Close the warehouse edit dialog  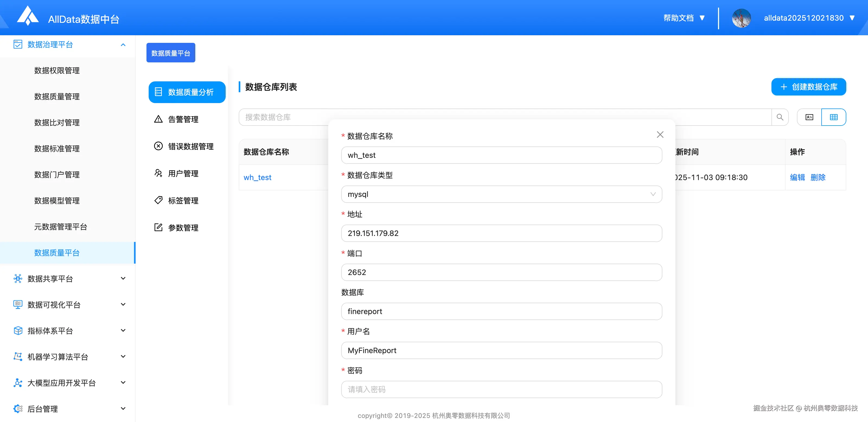(660, 135)
